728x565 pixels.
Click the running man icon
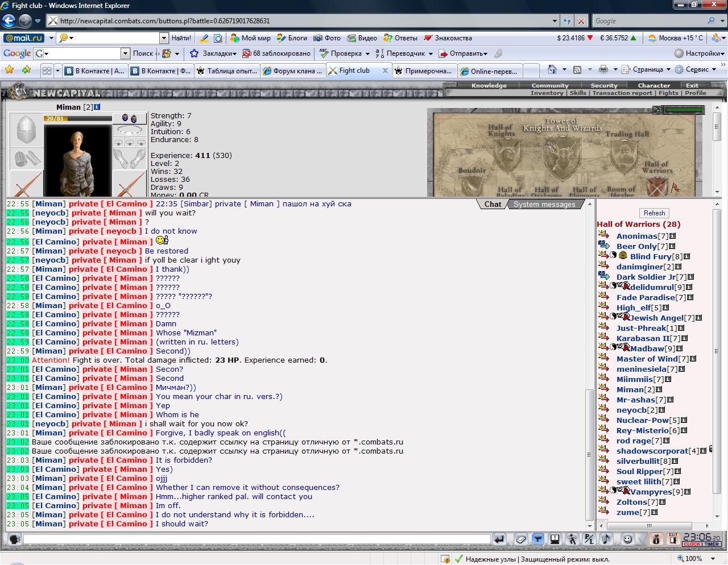(572, 539)
